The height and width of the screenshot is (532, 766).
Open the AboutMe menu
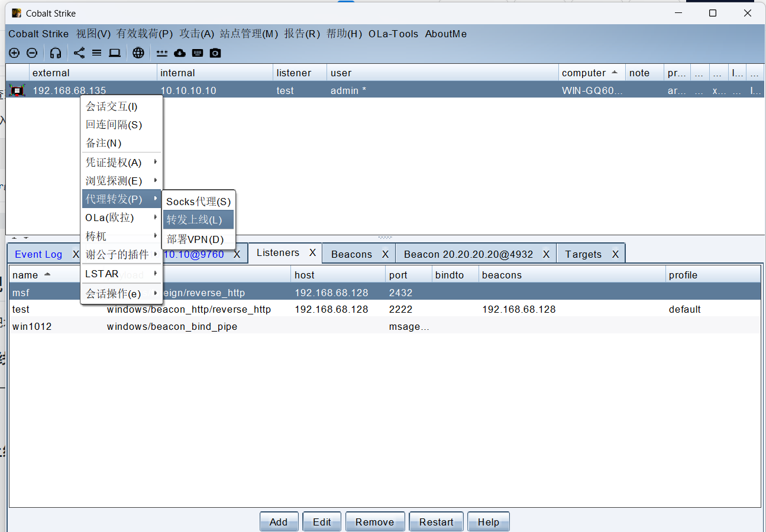(x=446, y=34)
